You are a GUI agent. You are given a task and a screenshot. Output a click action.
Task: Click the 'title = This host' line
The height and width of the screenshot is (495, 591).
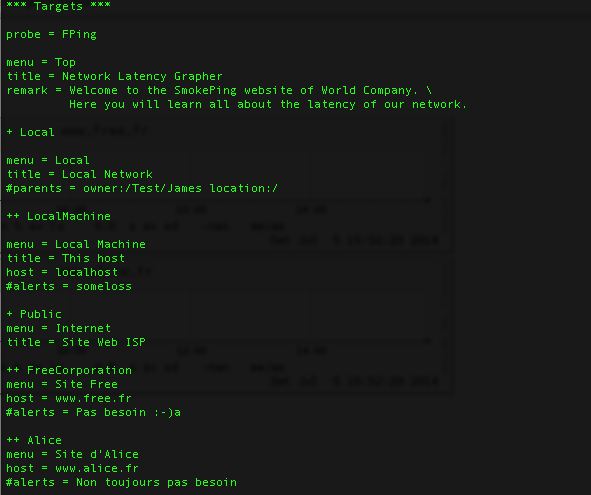coord(66,258)
